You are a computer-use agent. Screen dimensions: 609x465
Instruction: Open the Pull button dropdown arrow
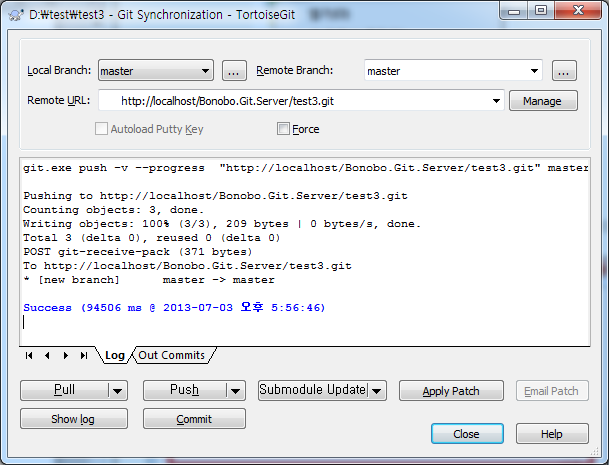(118, 390)
